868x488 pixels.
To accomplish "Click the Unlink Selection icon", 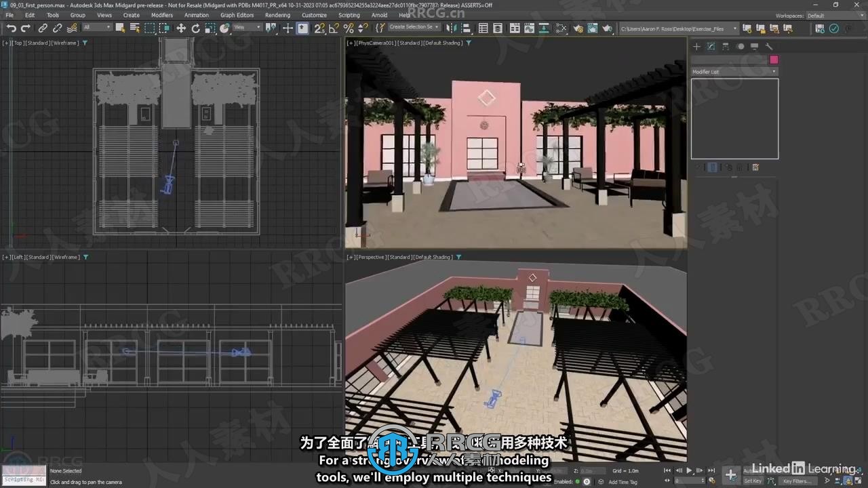I will 57,28.
